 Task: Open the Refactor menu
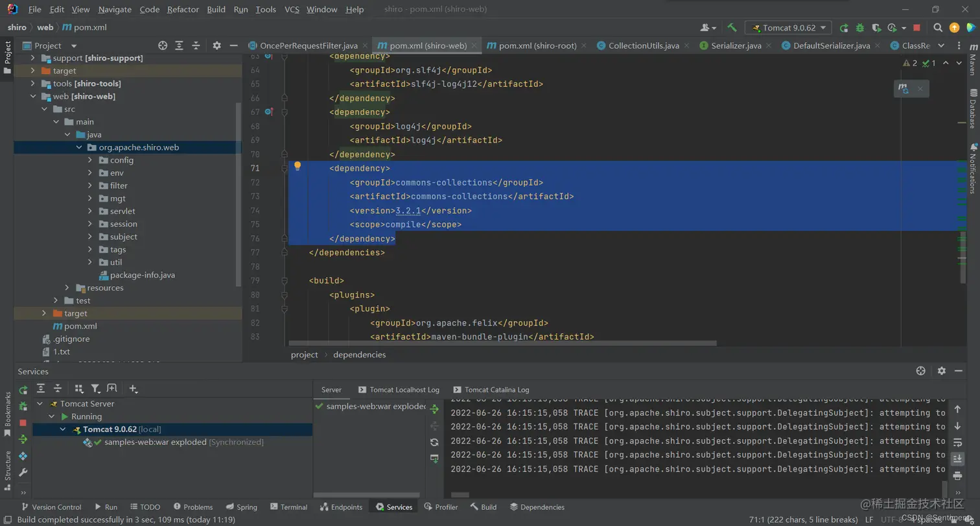tap(183, 10)
